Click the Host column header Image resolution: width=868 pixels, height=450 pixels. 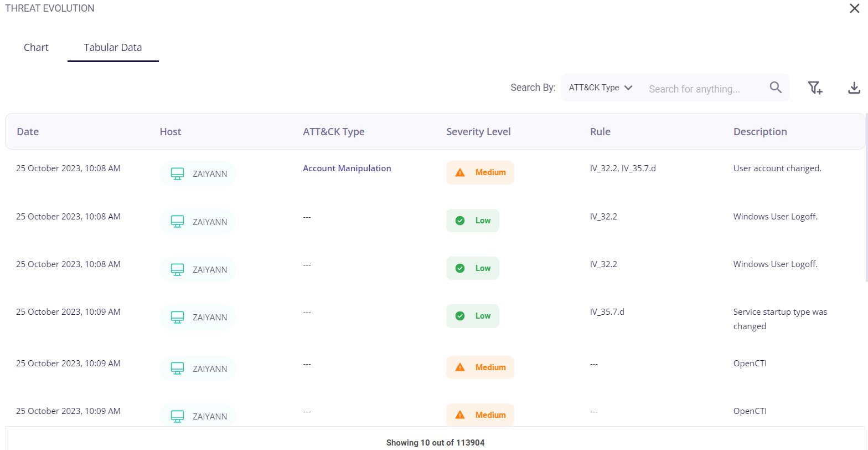(170, 132)
